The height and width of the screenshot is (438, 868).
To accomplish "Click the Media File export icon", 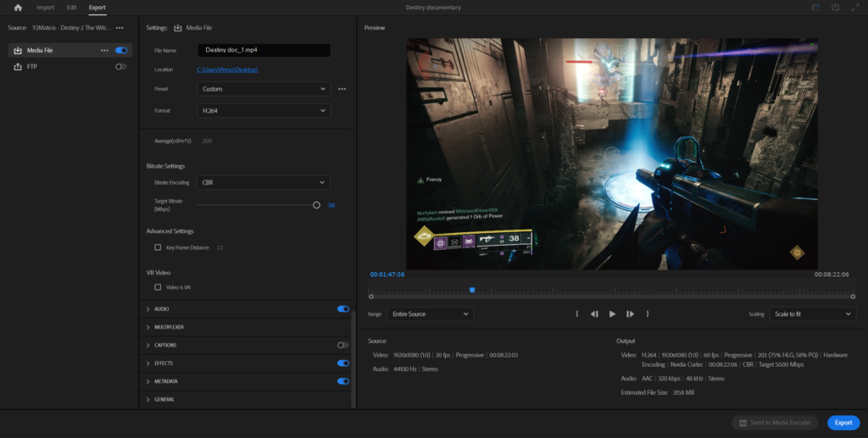I will pyautogui.click(x=18, y=50).
